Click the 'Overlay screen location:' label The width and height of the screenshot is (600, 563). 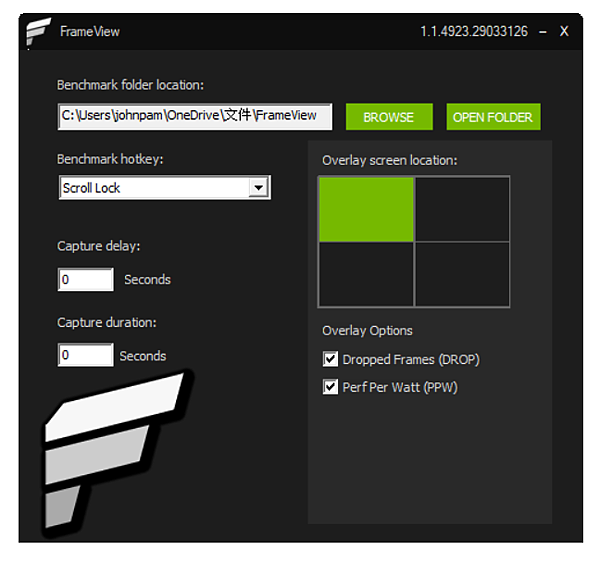click(x=390, y=160)
